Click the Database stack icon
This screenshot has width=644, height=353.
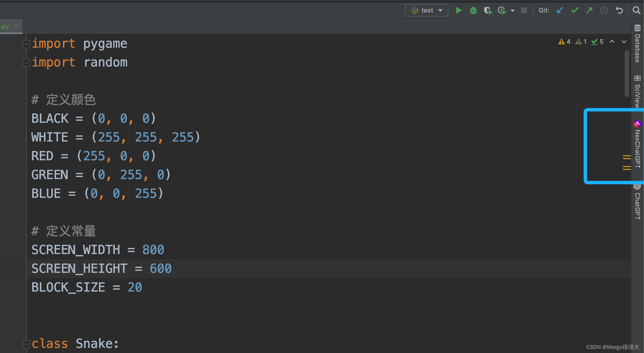click(x=637, y=28)
